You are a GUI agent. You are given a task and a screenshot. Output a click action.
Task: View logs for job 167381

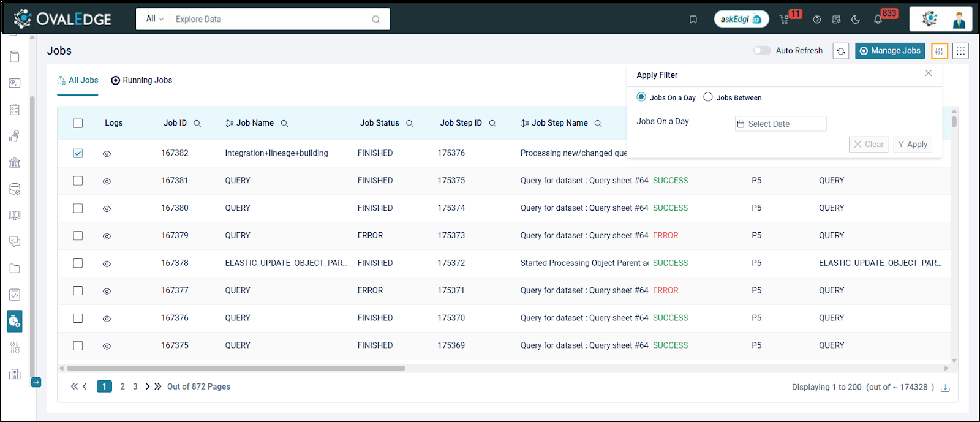pyautogui.click(x=107, y=181)
